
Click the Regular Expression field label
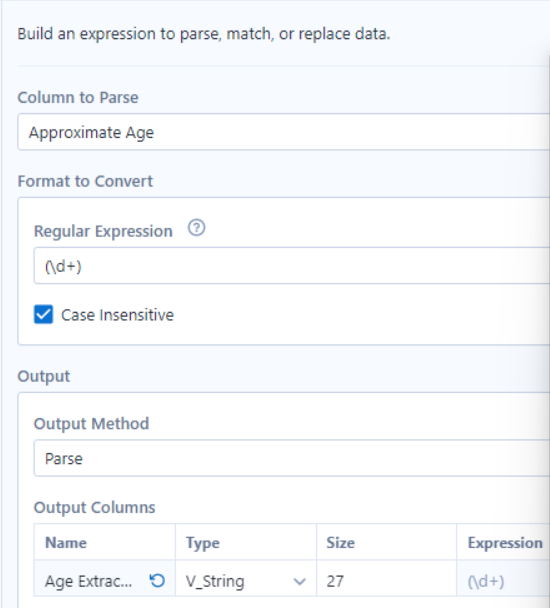pyautogui.click(x=103, y=231)
